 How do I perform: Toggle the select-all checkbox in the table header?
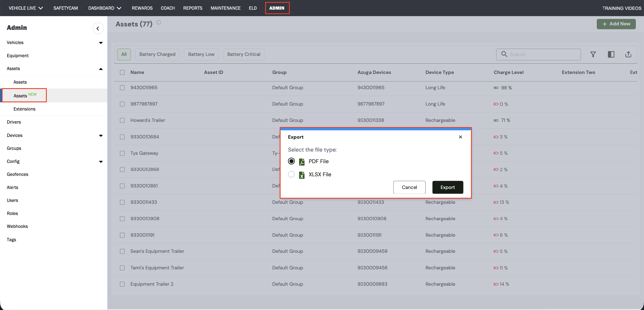pos(122,72)
